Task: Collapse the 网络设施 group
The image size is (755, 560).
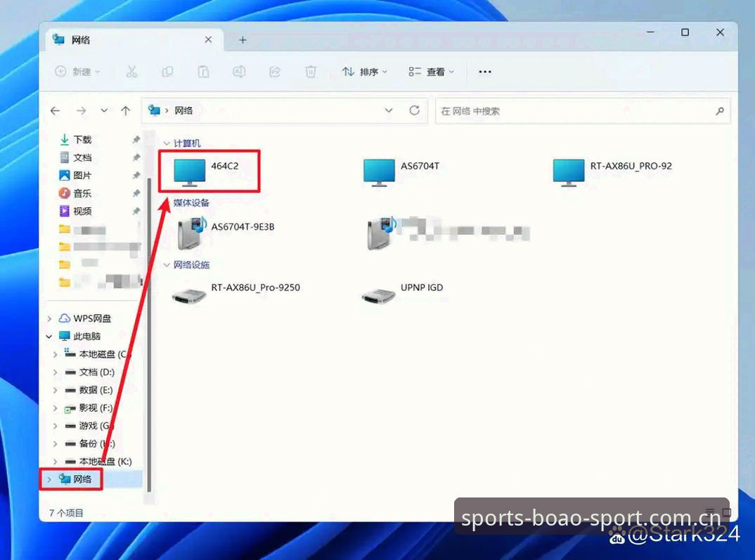Action: [167, 265]
